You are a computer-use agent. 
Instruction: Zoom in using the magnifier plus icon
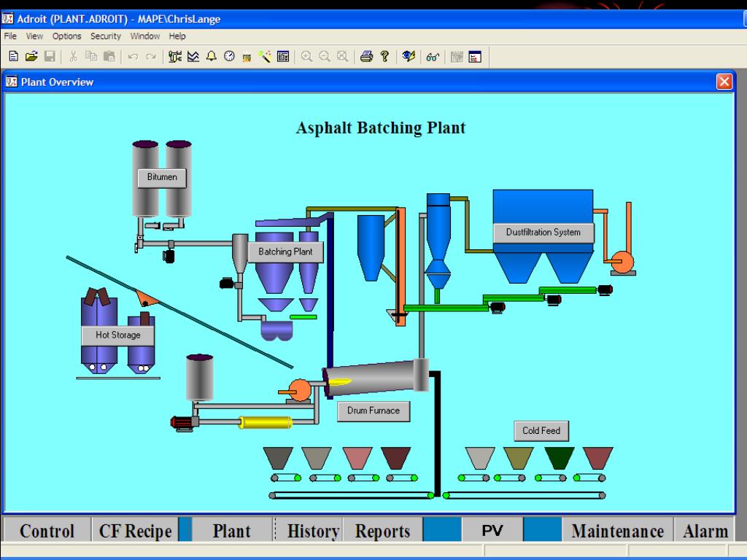click(x=306, y=56)
